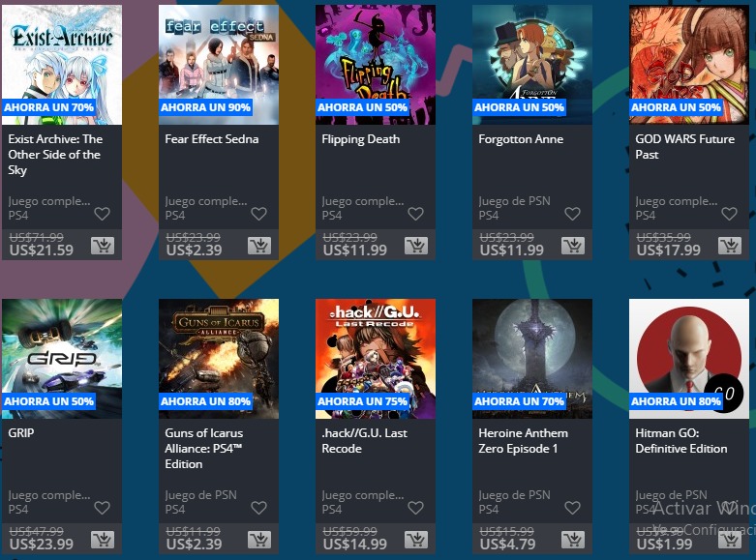Open Hitman GO: Definitive Edition title link
The height and width of the screenshot is (560, 756).
[681, 441]
